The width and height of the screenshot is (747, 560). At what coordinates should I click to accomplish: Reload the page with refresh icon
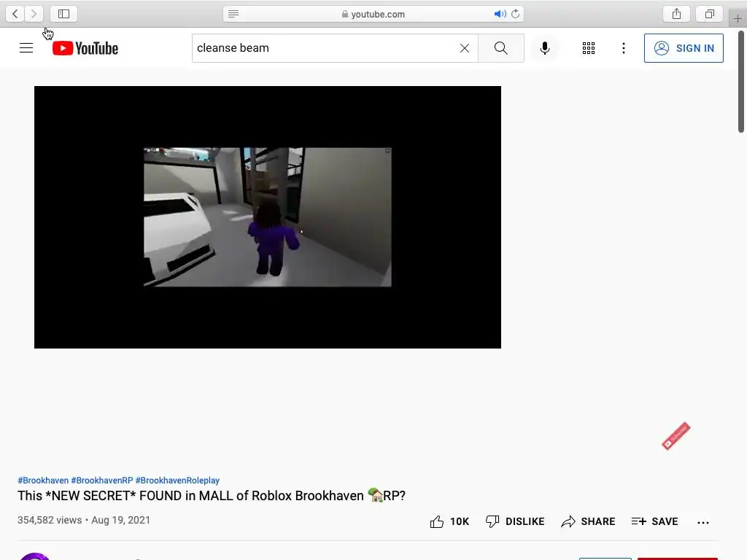516,14
